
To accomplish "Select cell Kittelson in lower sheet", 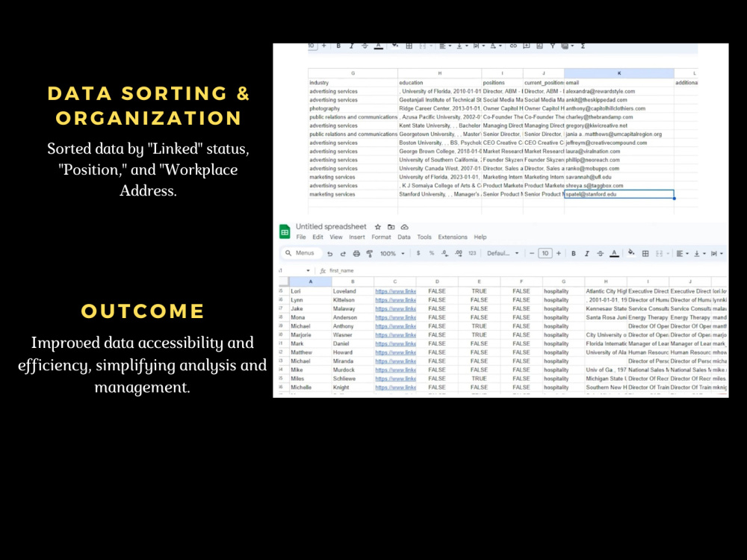I will click(x=353, y=300).
